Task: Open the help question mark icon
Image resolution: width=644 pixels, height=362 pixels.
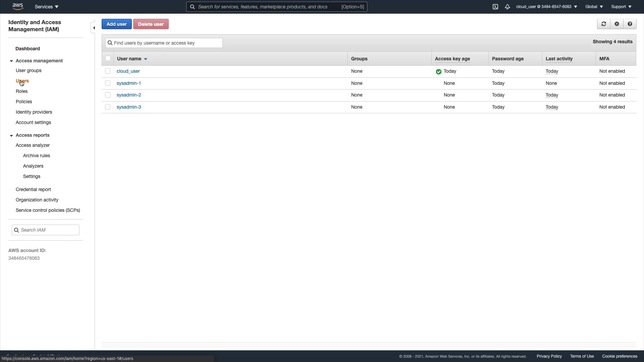Action: pos(630,24)
